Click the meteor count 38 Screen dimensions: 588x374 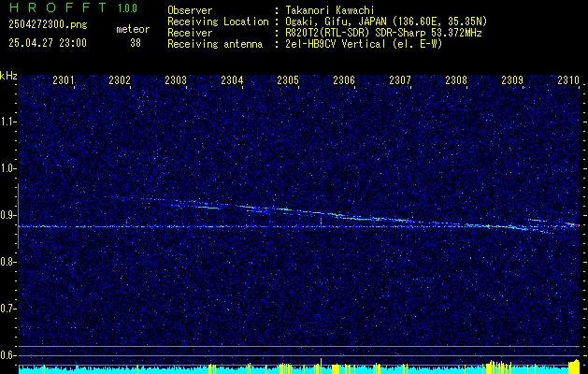136,43
